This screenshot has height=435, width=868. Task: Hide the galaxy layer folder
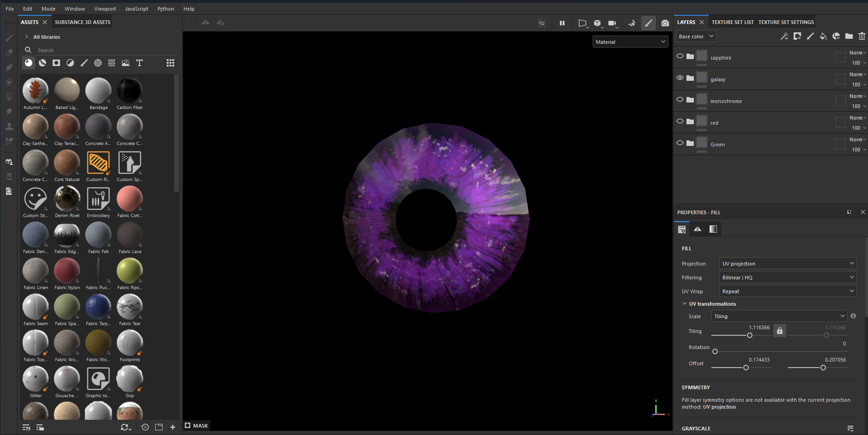(x=680, y=78)
